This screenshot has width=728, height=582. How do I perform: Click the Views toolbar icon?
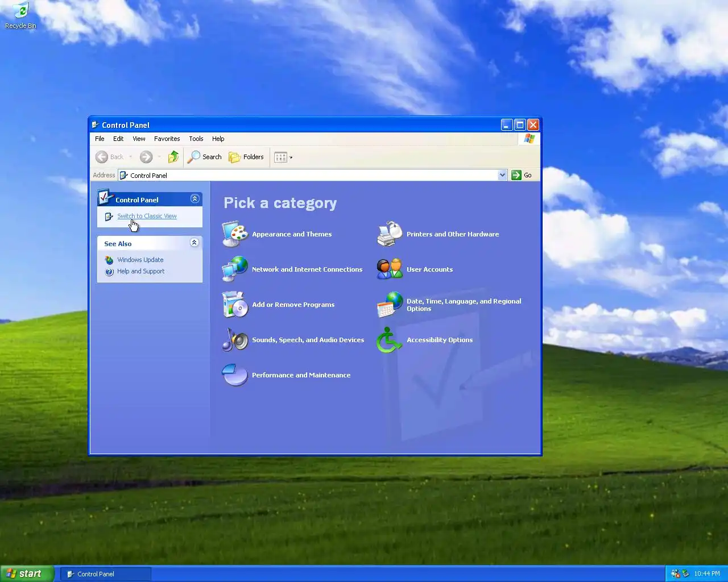(x=280, y=157)
